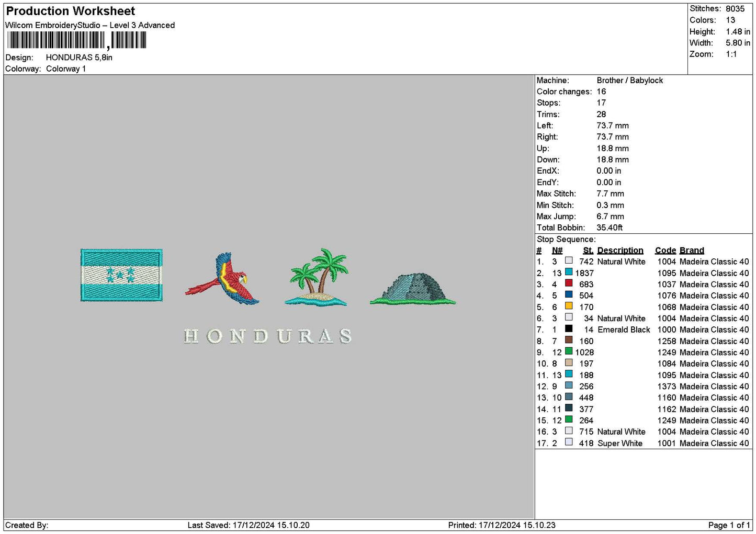This screenshot has width=756, height=534.
Task: Click the Stop Sequence heading
Action: (x=566, y=240)
